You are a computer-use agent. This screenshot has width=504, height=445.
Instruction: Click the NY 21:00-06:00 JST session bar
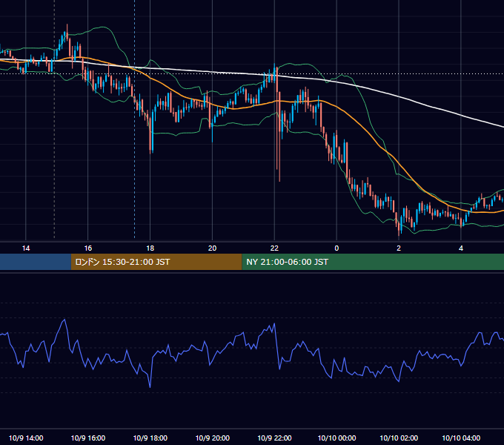[x=373, y=262]
